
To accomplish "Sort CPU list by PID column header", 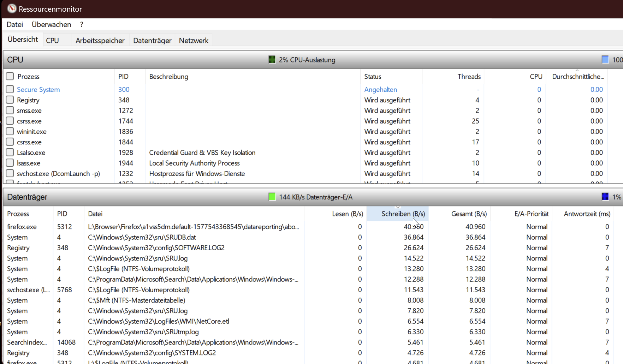I will [x=123, y=76].
